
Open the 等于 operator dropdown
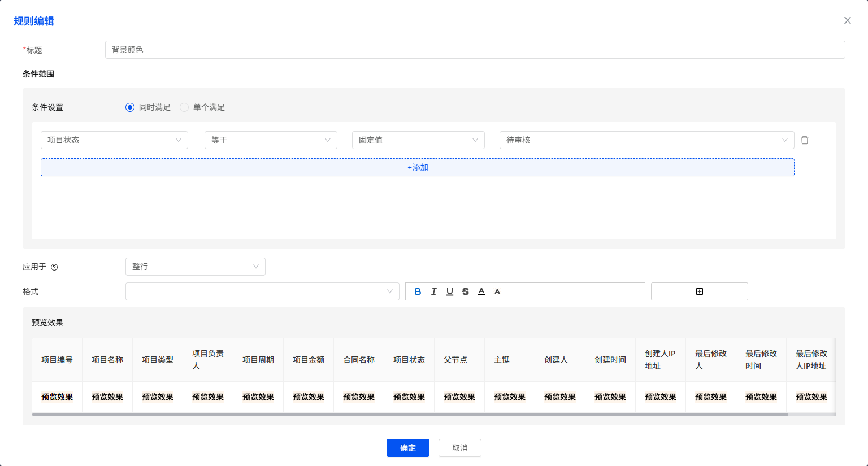271,140
